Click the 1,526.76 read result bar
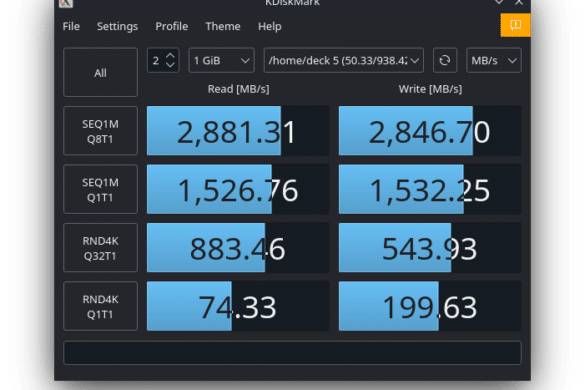This screenshot has width=585, height=390. tap(238, 189)
